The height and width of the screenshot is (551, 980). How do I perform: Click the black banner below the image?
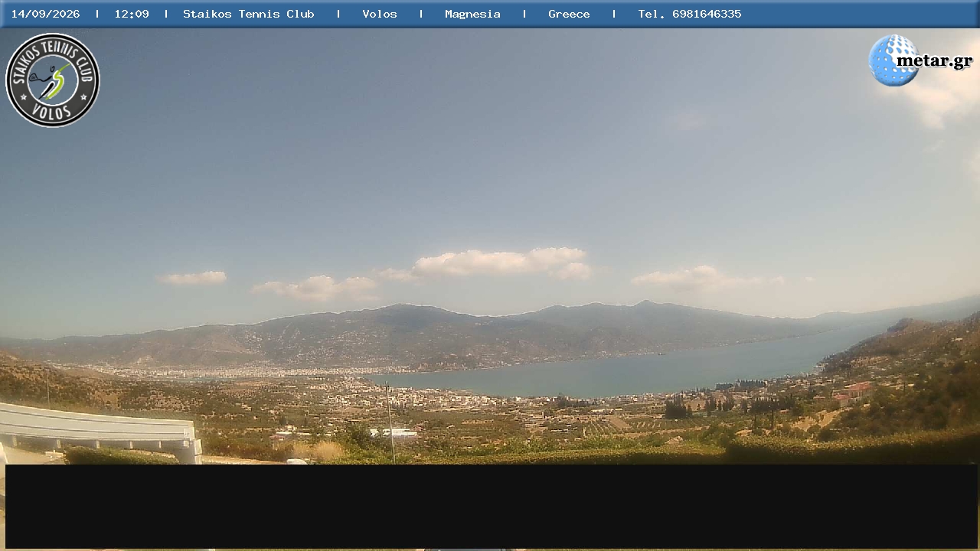(x=492, y=506)
